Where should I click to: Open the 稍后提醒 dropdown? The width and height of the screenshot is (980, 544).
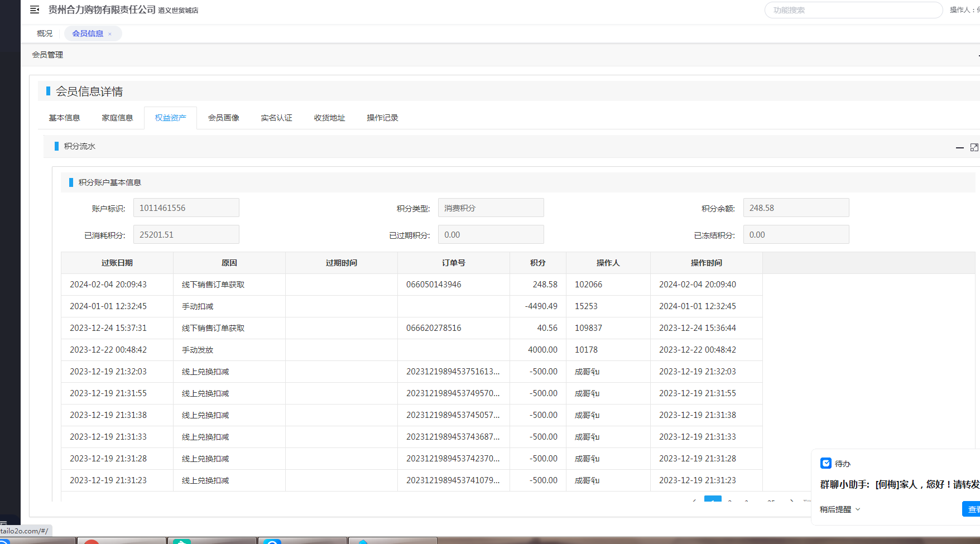840,509
